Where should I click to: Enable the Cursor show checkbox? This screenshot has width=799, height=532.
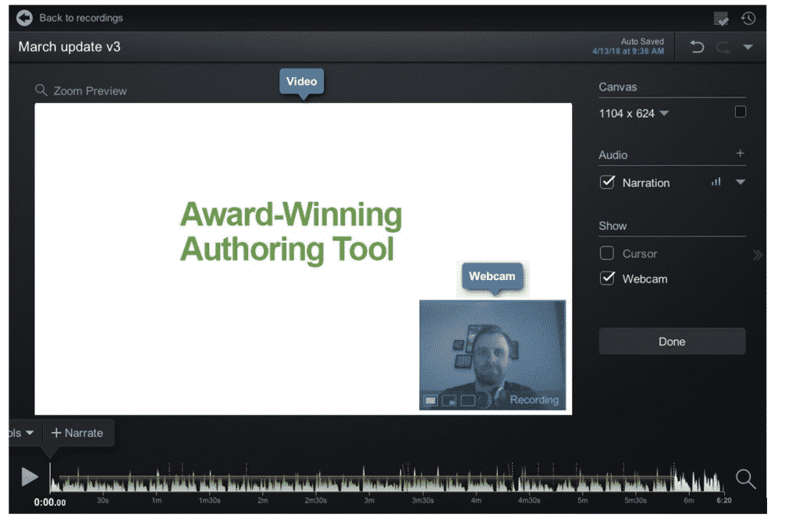[607, 254]
